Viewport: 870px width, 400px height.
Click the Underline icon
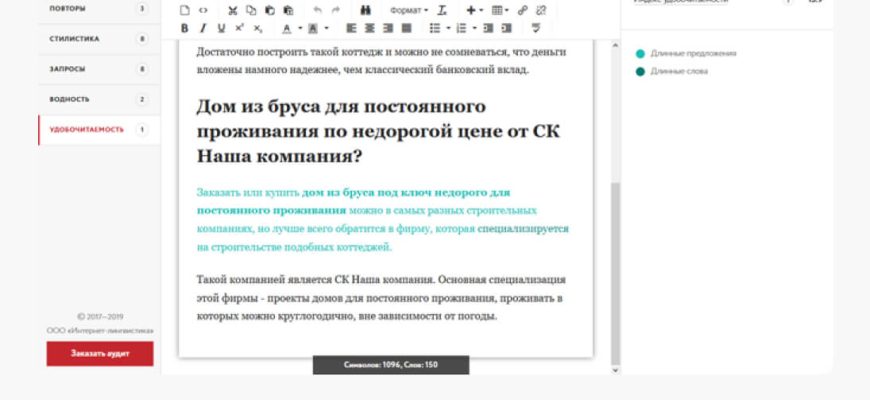[221, 28]
